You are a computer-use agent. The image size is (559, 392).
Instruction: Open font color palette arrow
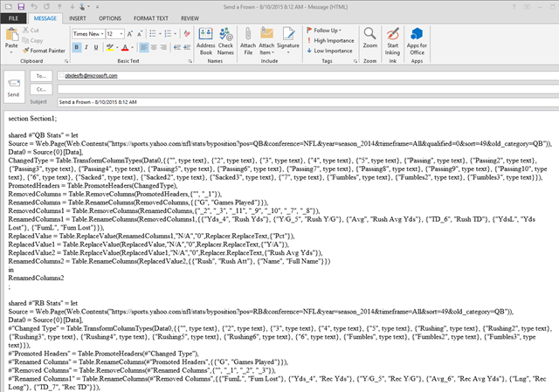[132, 47]
